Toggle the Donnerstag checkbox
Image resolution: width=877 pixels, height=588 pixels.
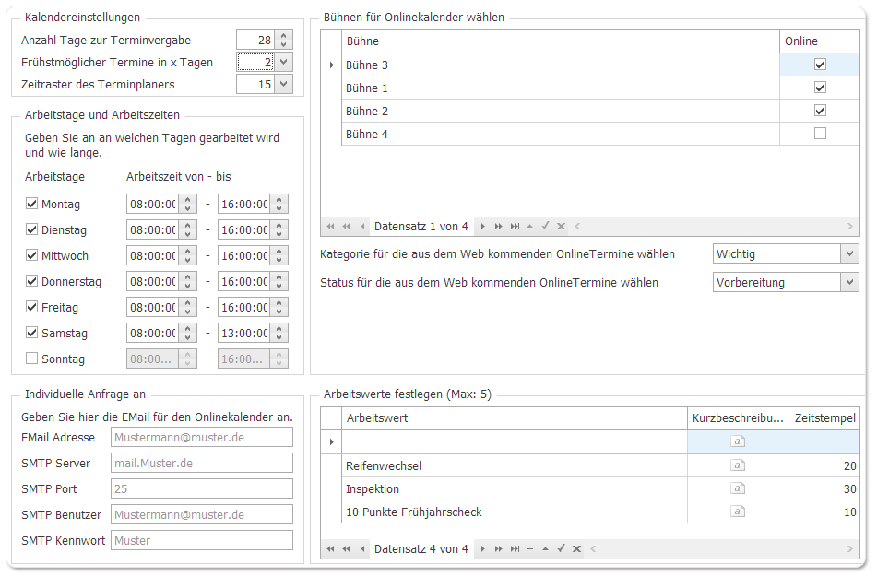(32, 280)
